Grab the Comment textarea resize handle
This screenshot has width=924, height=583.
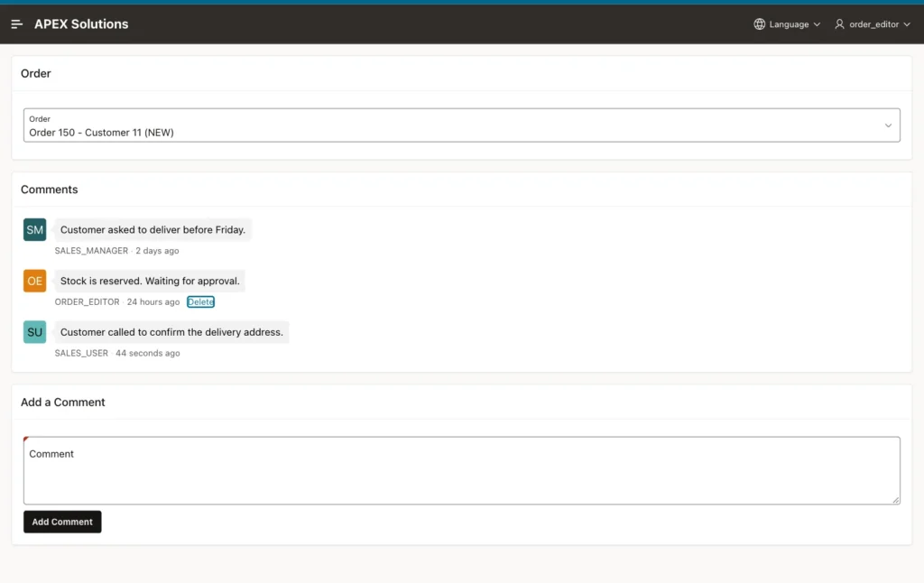coord(896,500)
